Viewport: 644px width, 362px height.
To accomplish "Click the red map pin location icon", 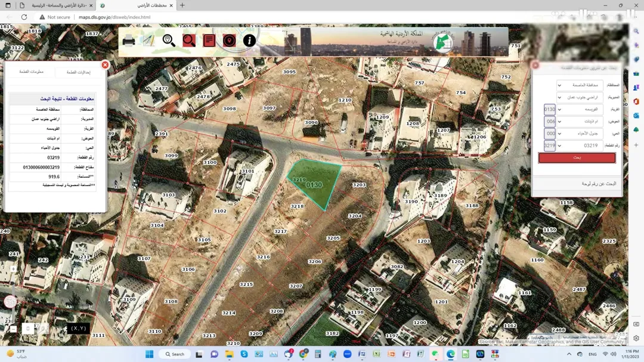I will pos(229,41).
